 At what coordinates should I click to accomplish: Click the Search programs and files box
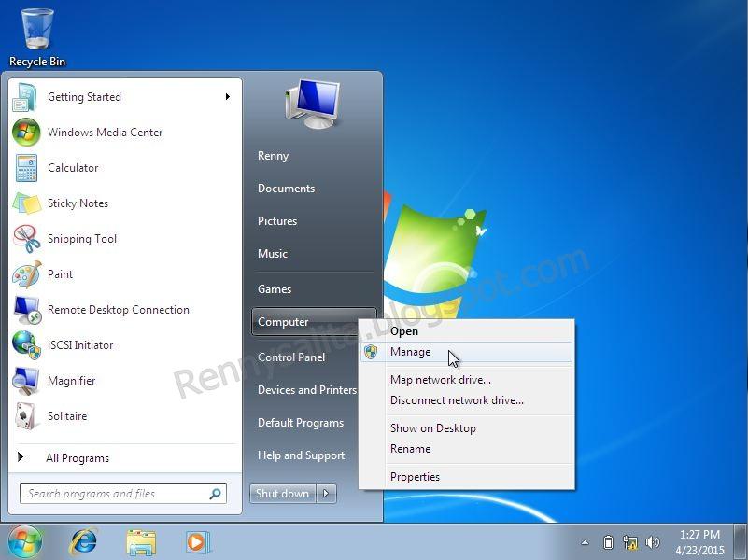click(123, 494)
